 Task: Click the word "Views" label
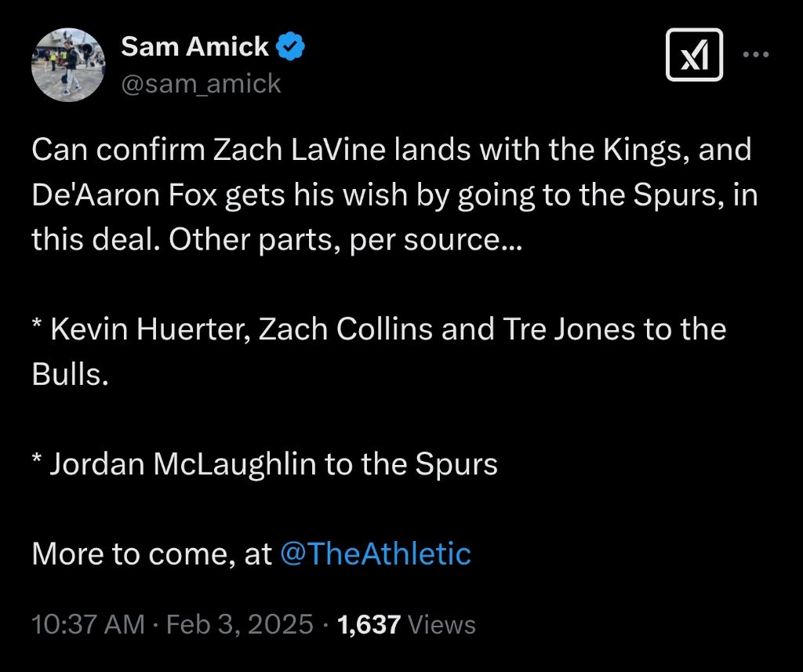pyautogui.click(x=442, y=624)
